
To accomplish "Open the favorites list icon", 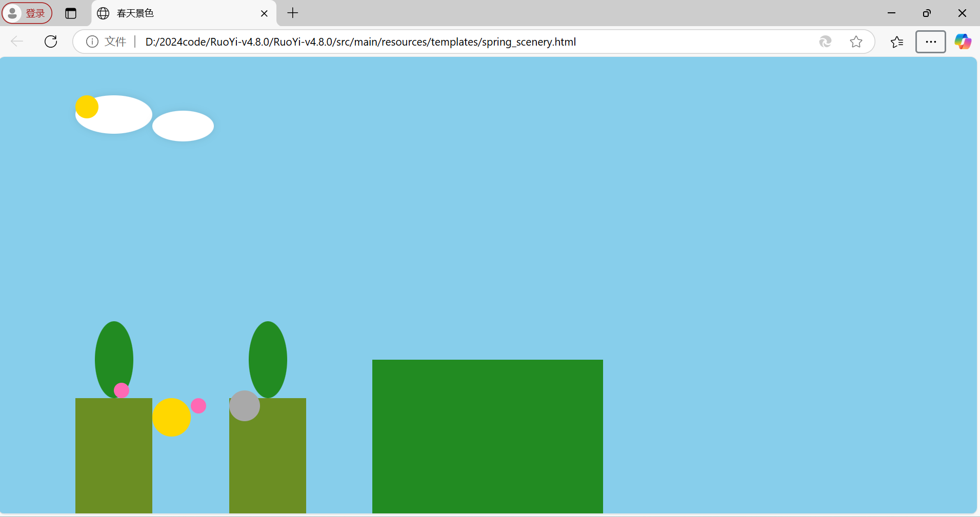I will pos(897,42).
